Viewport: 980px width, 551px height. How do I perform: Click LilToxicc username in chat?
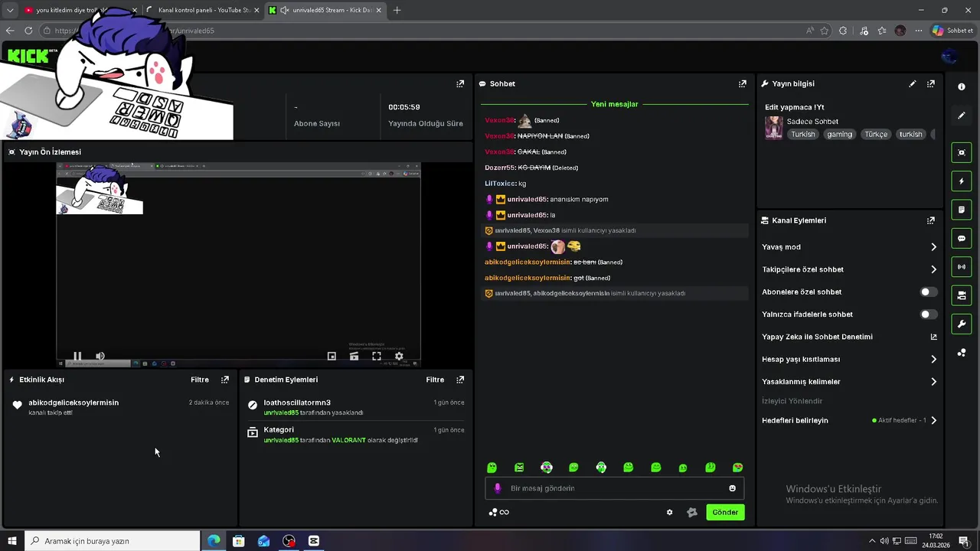click(499, 184)
